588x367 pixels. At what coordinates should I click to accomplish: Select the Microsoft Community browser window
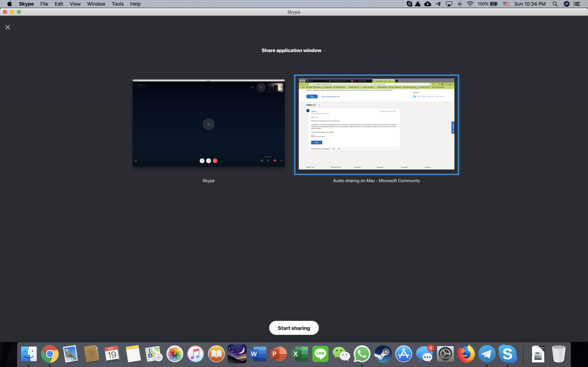(376, 124)
